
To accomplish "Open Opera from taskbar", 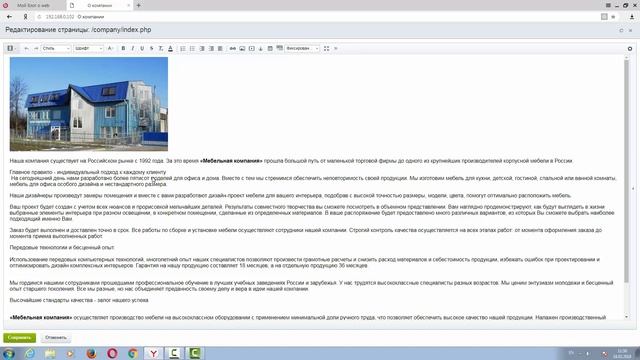I will click(112, 353).
